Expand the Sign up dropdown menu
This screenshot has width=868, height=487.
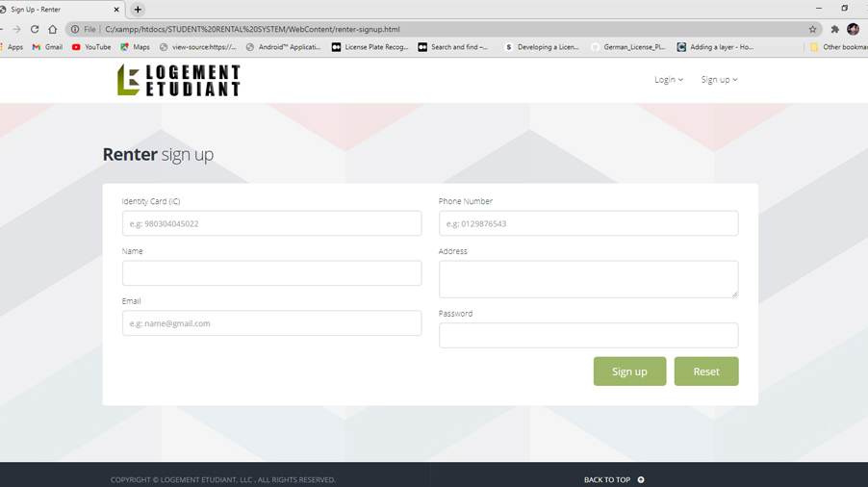[719, 80]
